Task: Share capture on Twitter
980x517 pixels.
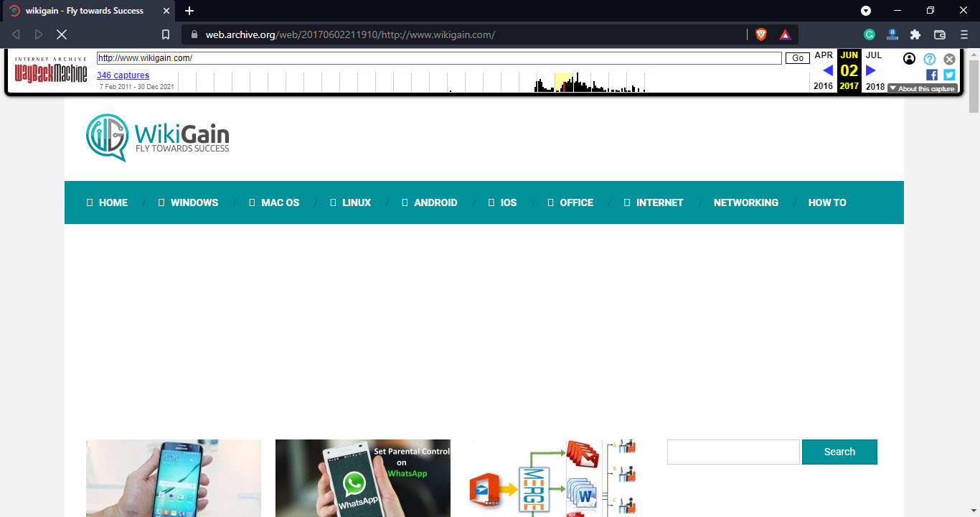Action: [949, 75]
